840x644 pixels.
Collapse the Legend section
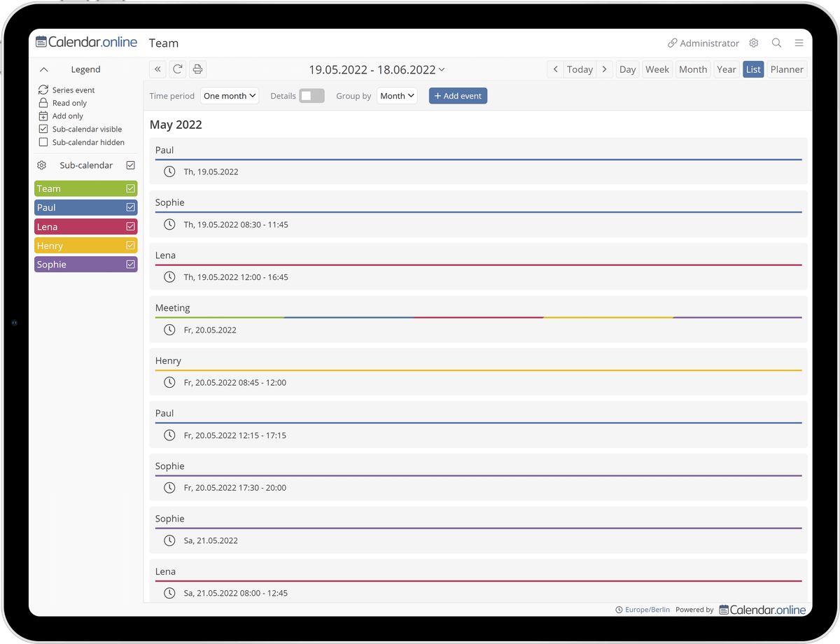click(x=44, y=70)
